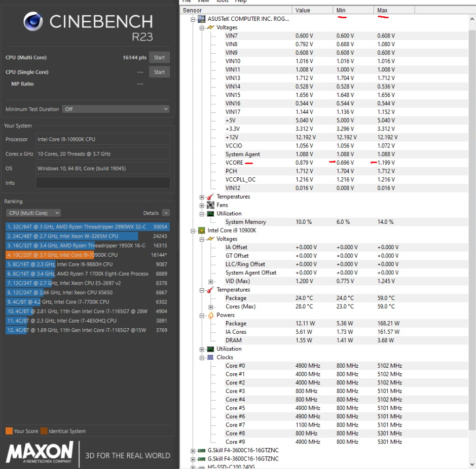
Task: Click the Voltages icon under ASUSTeK
Action: coord(210,27)
